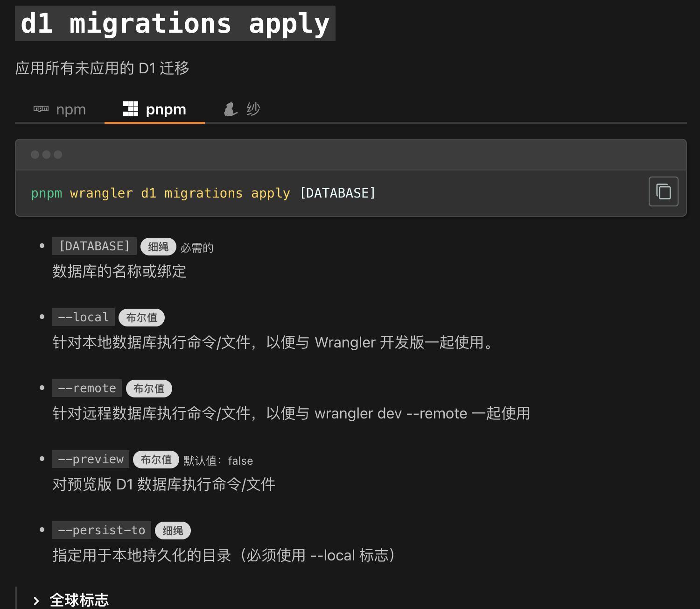Click the --persist-to flag code label

(x=102, y=530)
